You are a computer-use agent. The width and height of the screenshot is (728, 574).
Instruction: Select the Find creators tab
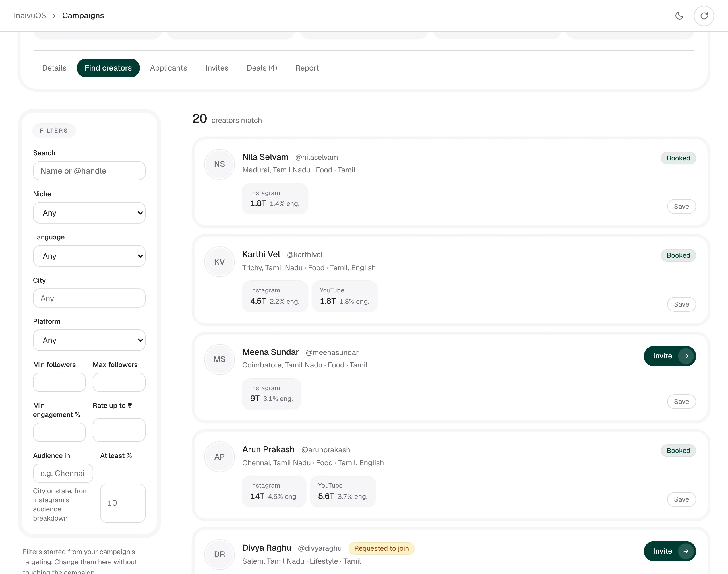(108, 68)
